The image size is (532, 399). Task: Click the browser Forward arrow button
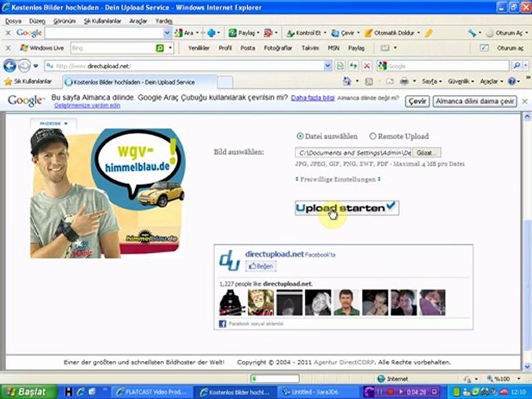(24, 65)
